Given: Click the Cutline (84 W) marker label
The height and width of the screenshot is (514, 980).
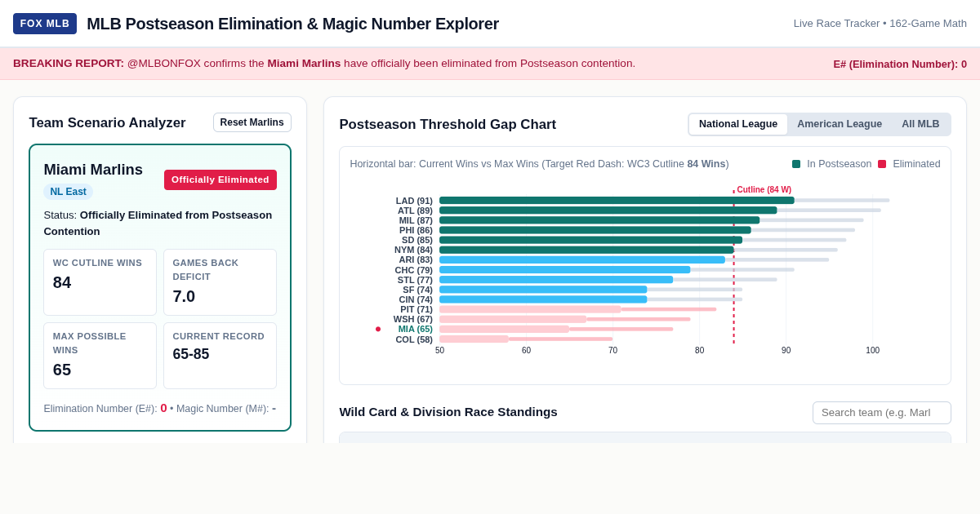Looking at the screenshot, I should point(764,190).
